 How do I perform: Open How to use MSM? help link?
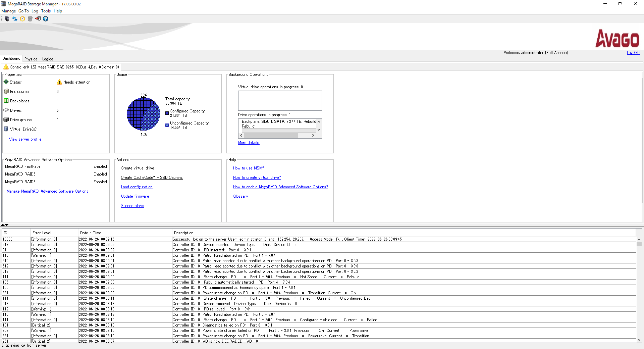249,168
